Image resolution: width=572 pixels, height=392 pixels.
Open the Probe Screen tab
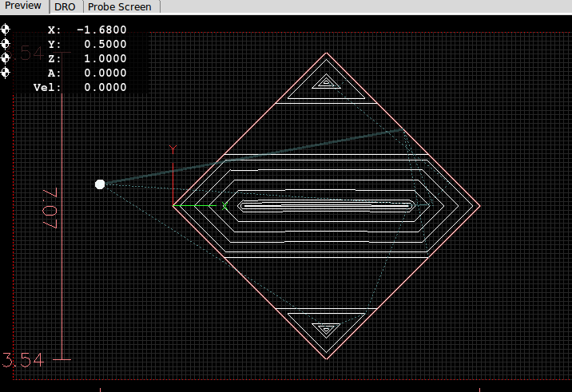coord(118,6)
